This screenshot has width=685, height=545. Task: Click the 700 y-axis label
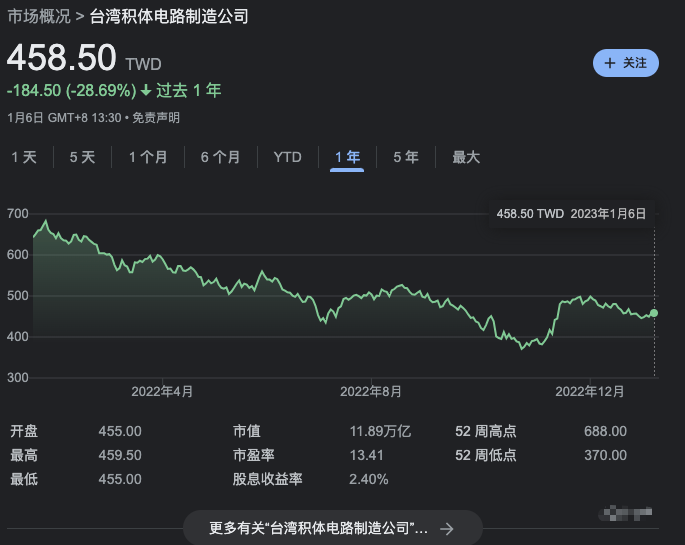(18, 214)
